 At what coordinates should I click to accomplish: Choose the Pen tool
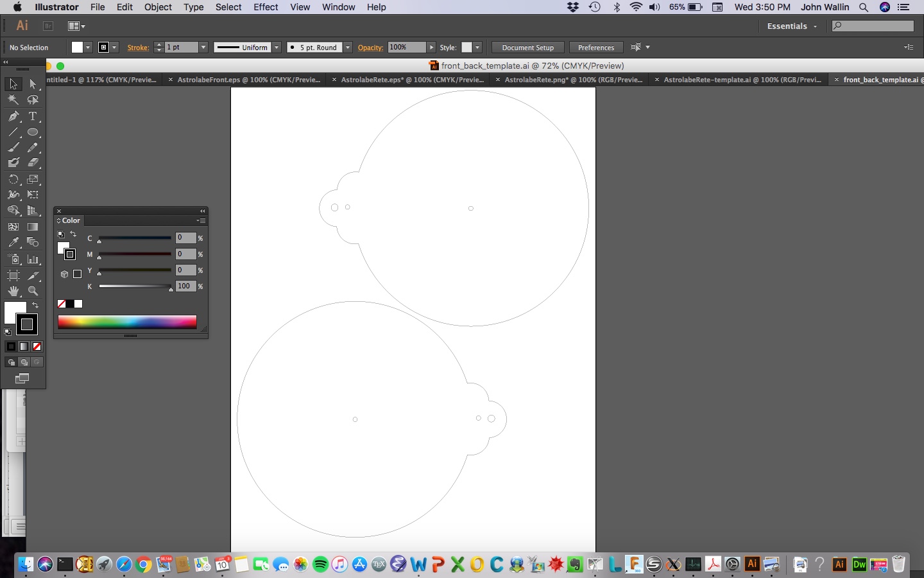tap(14, 116)
